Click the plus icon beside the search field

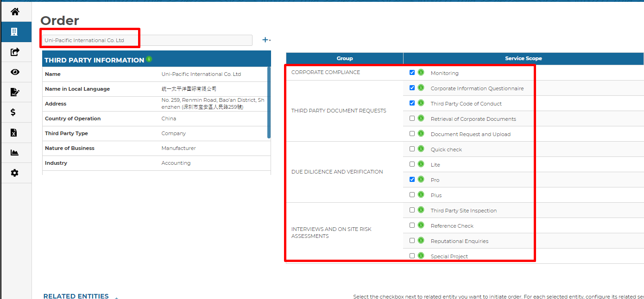(266, 40)
